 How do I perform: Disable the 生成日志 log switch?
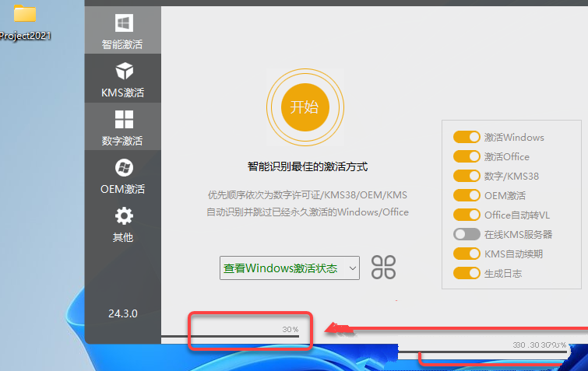[467, 273]
